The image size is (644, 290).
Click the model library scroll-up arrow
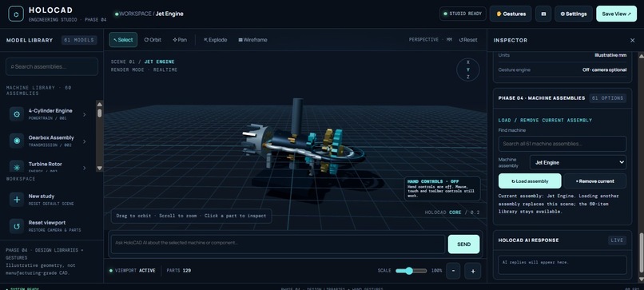coord(99,104)
